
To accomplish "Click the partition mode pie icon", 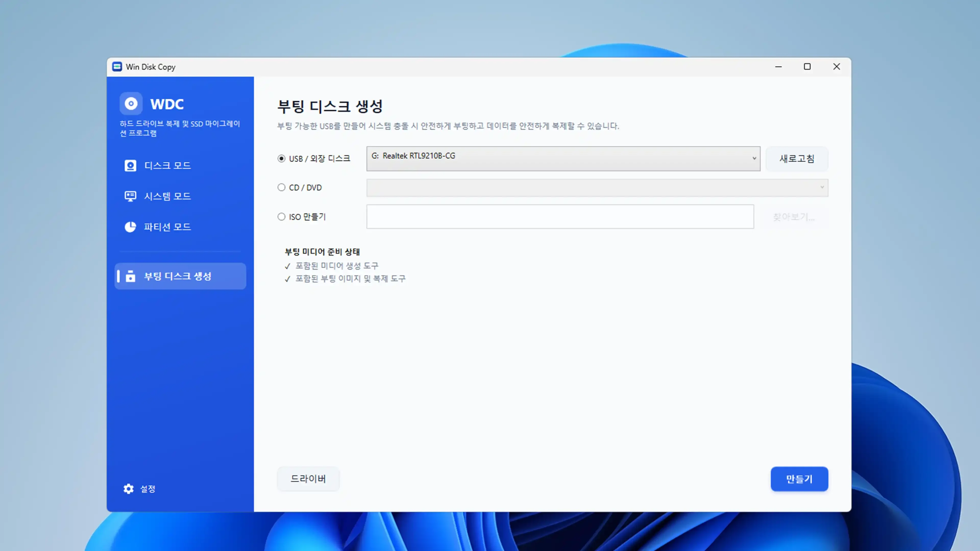I will click(130, 227).
